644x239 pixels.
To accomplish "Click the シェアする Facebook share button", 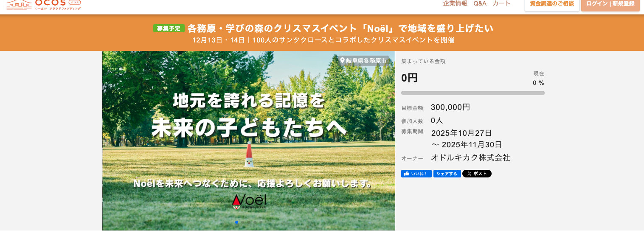I will tap(447, 174).
